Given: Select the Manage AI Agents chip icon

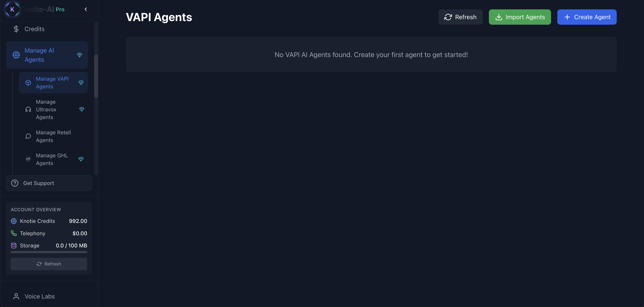Looking at the screenshot, I should pos(16,55).
